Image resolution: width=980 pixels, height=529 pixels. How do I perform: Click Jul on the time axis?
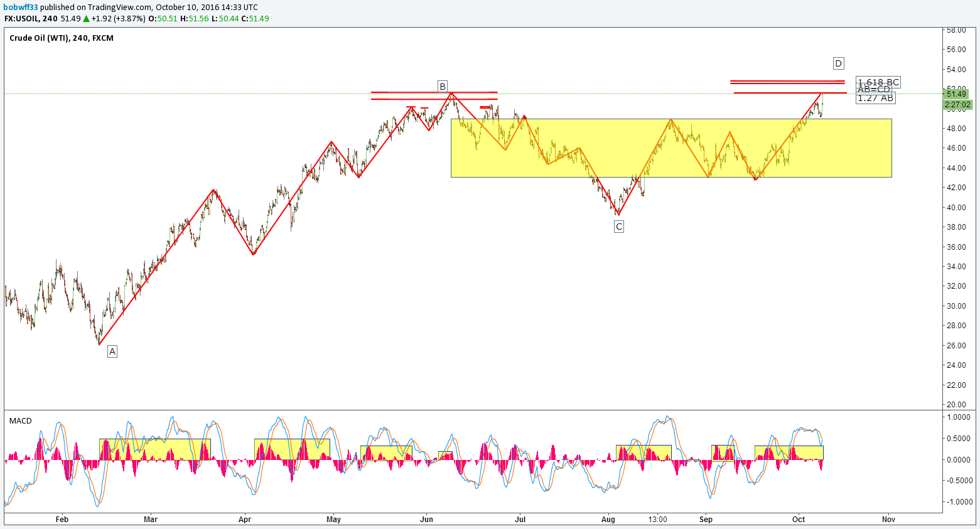tap(520, 520)
